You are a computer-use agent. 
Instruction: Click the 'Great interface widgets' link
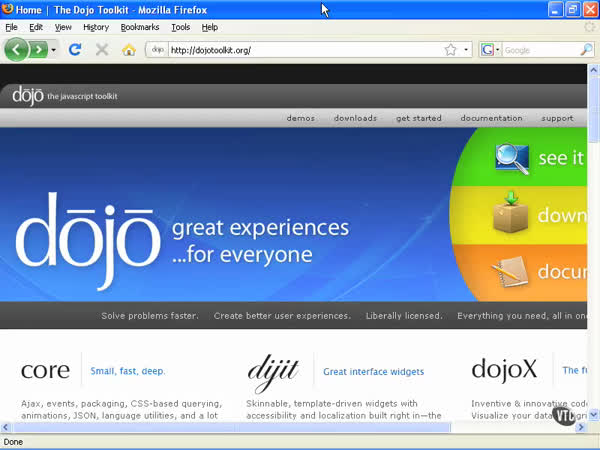pyautogui.click(x=373, y=372)
